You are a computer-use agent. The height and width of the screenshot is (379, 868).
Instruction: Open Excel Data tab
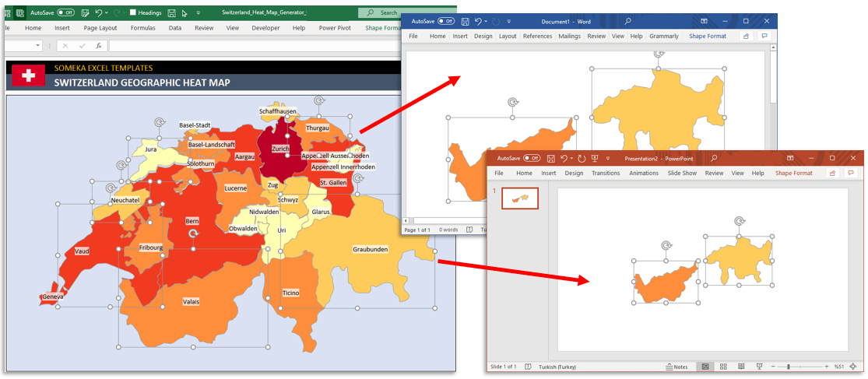point(175,28)
